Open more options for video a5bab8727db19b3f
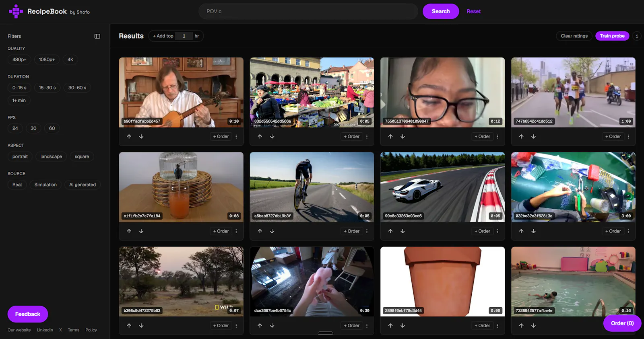 coord(367,231)
